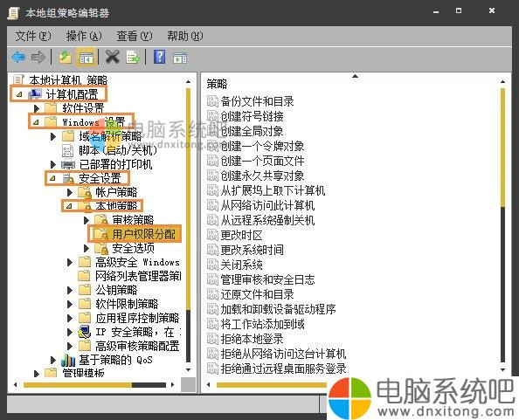Screen dimensions: 519x420
Task: Click printer icon next to 已部署的打印机
Action: click(68, 164)
